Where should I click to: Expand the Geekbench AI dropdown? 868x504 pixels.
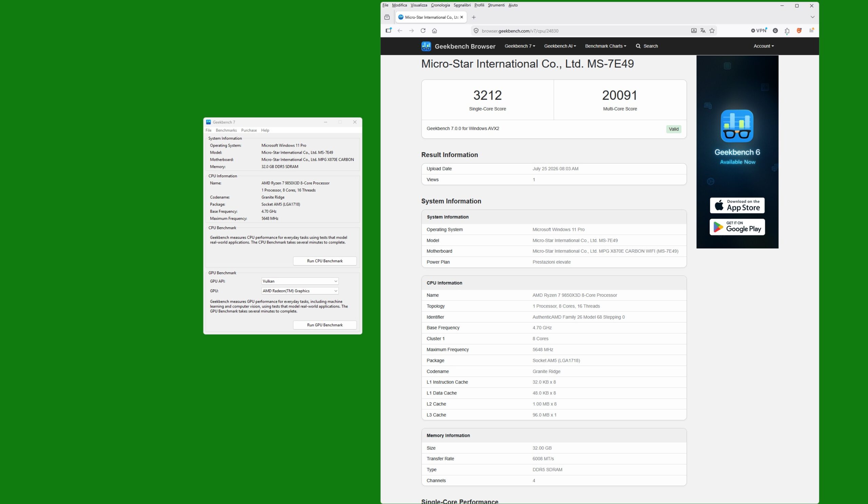(560, 46)
